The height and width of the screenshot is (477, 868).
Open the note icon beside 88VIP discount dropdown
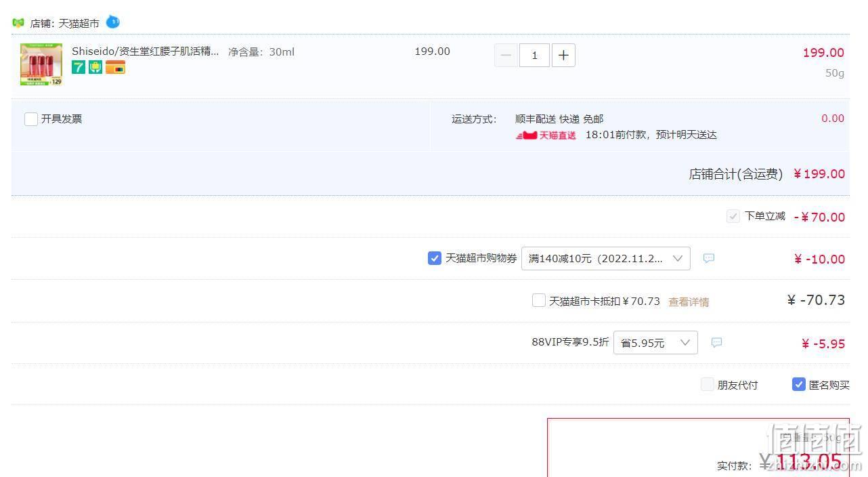(716, 343)
